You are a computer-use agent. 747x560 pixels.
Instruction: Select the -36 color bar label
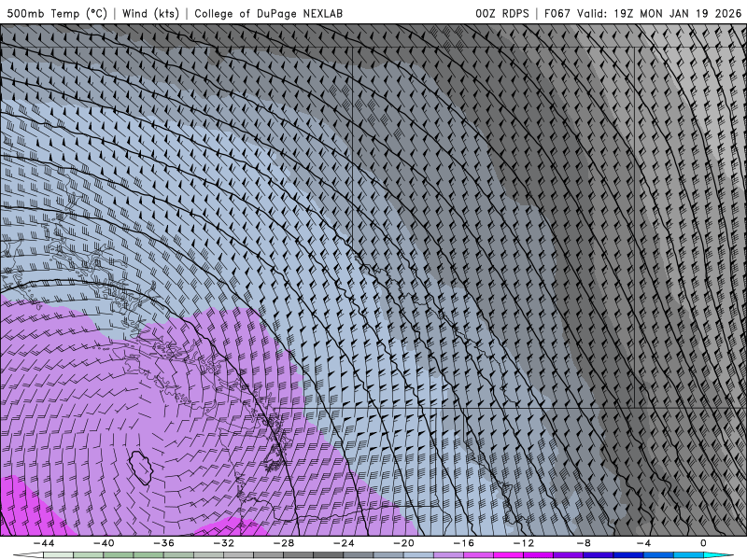click(163, 543)
